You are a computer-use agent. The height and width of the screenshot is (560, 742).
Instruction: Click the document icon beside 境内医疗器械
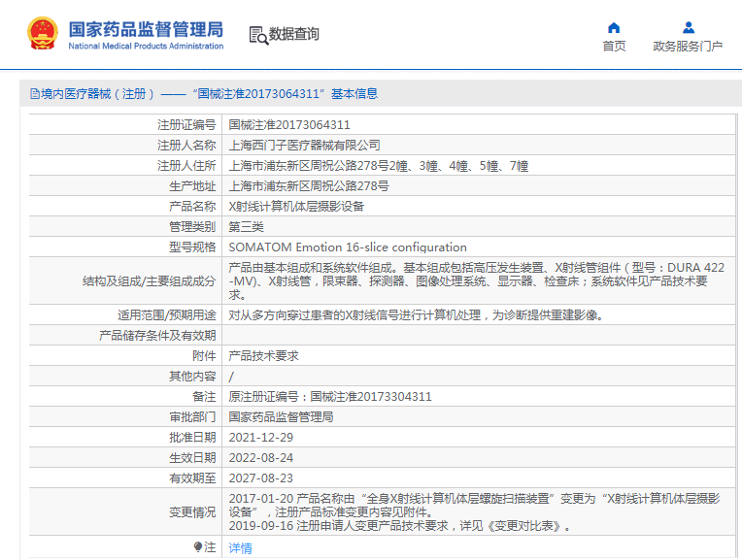(35, 93)
